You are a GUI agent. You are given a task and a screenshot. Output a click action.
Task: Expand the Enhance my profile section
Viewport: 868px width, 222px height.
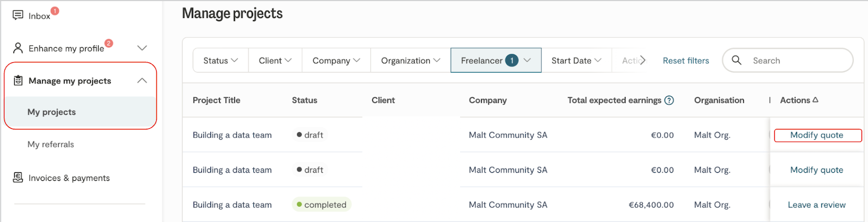(142, 48)
